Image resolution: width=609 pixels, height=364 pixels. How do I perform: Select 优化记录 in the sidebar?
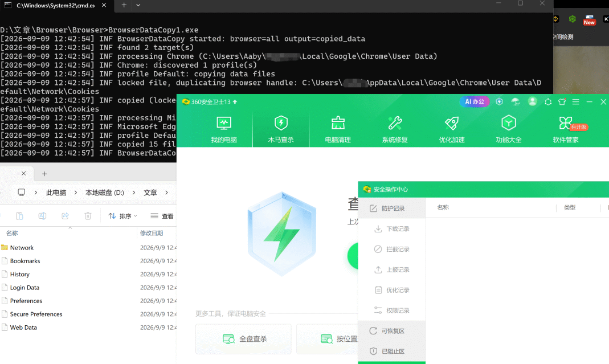click(x=392, y=290)
